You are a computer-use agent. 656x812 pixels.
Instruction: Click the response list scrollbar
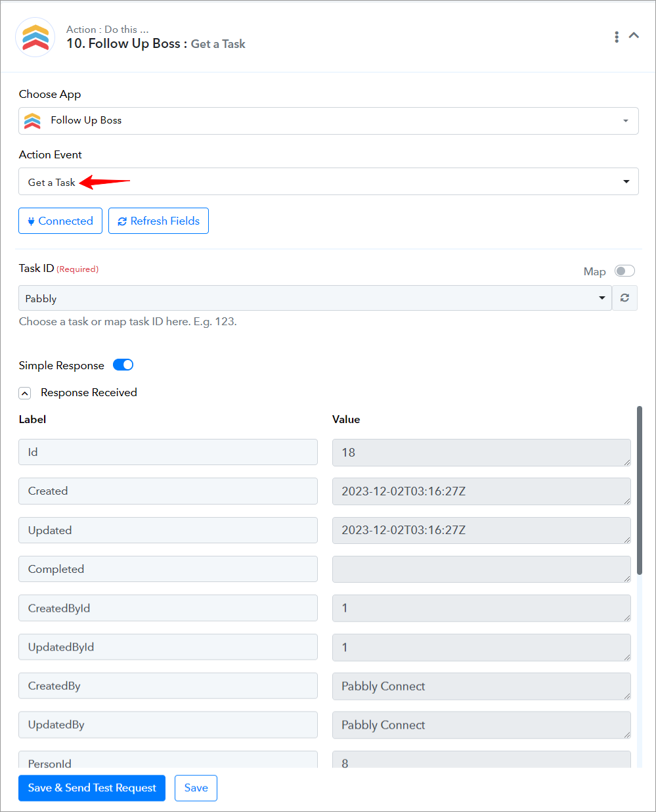coord(640,491)
